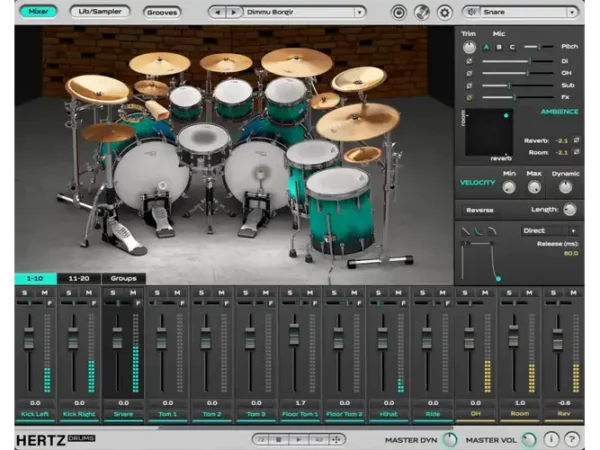Mute the Hihat channel
Screen dimensions: 600x450
[398, 293]
